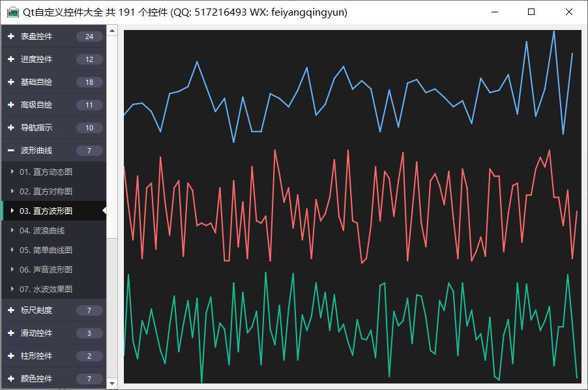Click the plus icon beside 导航指示

pyautogui.click(x=11, y=128)
